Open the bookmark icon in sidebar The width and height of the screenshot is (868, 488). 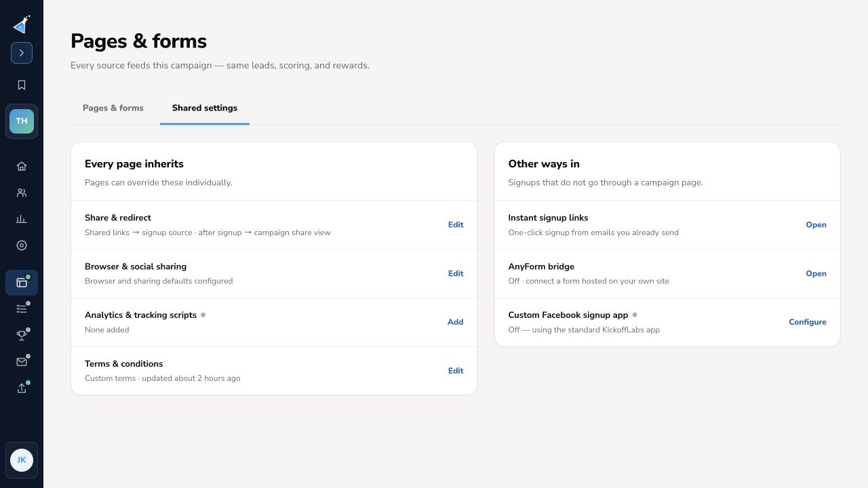tap(22, 85)
